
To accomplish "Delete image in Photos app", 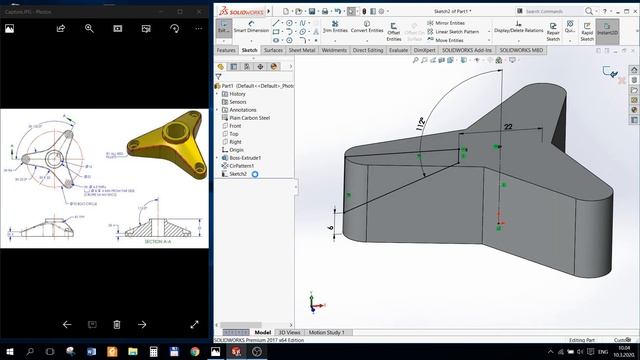I will (x=117, y=324).
